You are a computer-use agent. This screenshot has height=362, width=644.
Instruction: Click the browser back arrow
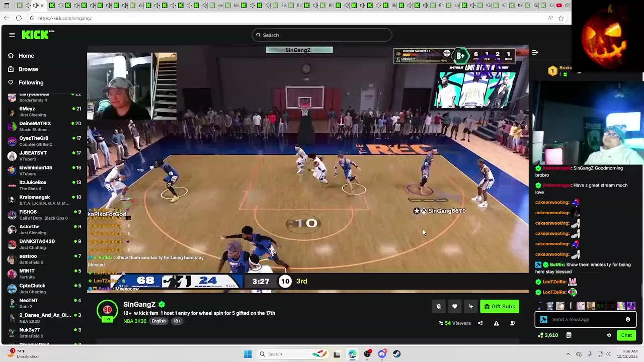pos(6,18)
